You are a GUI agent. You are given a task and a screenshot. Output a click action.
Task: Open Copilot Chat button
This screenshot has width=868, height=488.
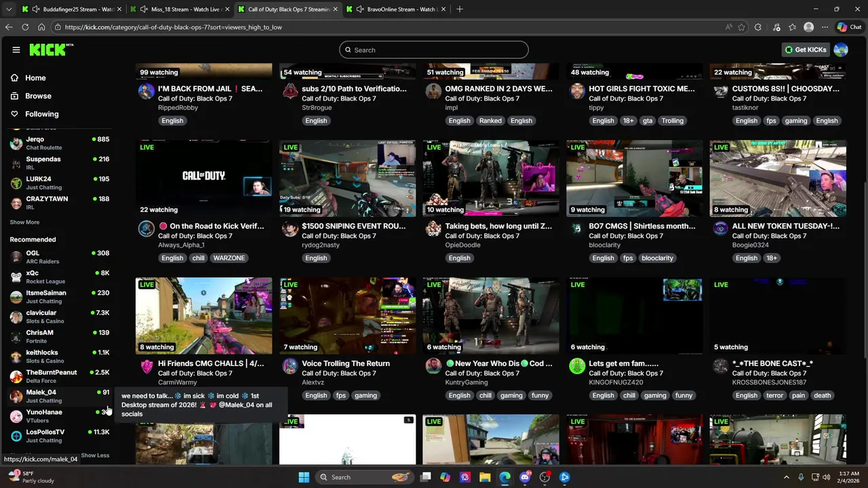[x=849, y=27]
